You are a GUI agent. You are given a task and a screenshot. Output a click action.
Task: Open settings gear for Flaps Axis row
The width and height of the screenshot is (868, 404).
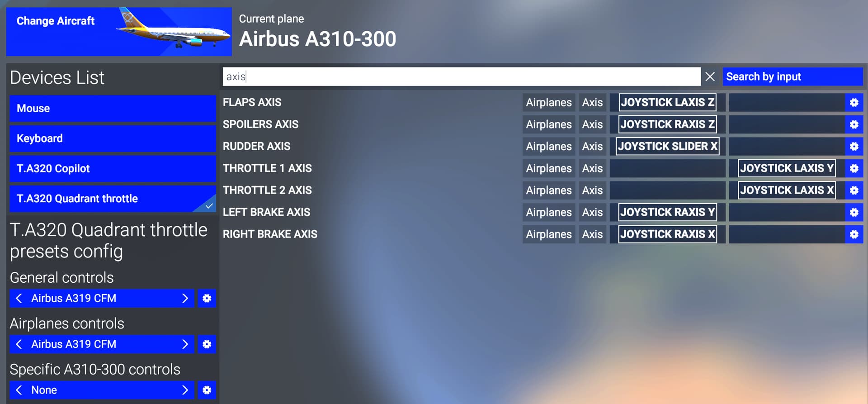coord(854,103)
